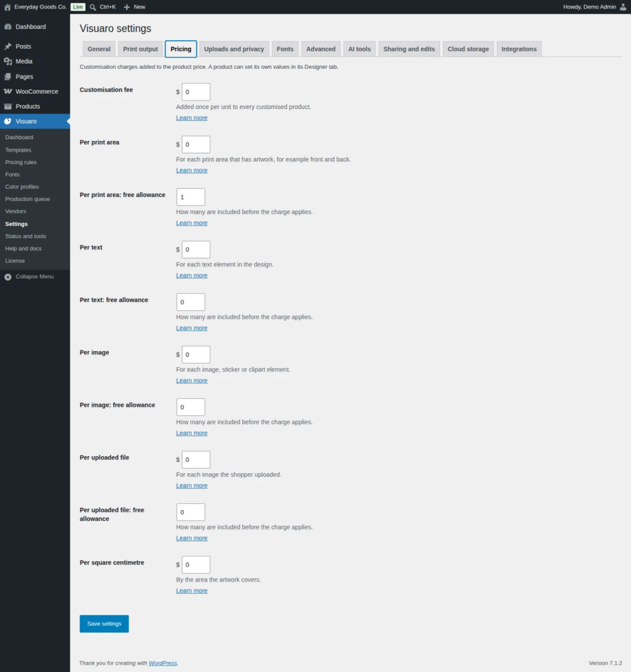Switch to the Print output tab
This screenshot has width=631, height=672.
[x=141, y=49]
